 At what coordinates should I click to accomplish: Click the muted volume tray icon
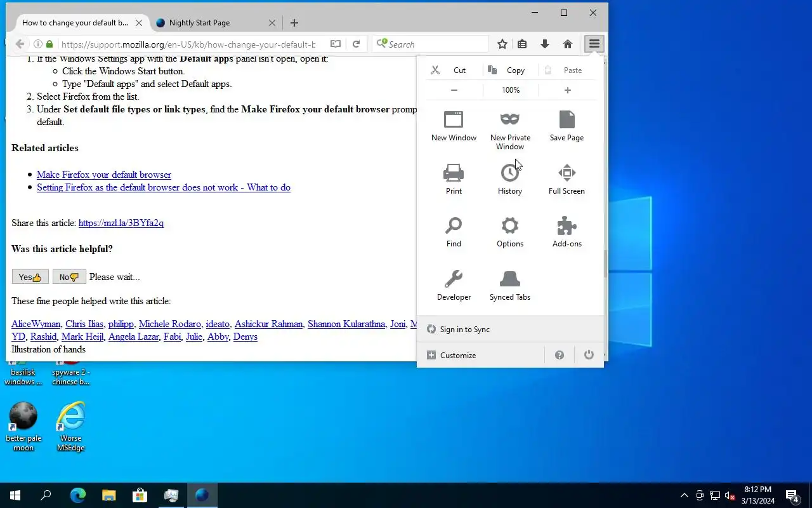[x=730, y=495]
